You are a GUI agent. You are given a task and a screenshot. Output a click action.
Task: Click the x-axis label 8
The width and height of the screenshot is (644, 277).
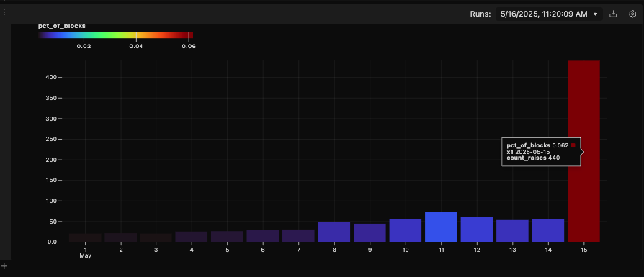(x=334, y=250)
